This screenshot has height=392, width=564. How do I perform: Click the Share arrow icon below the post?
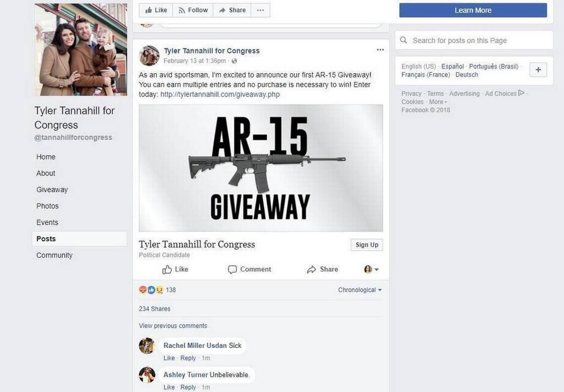coord(312,269)
